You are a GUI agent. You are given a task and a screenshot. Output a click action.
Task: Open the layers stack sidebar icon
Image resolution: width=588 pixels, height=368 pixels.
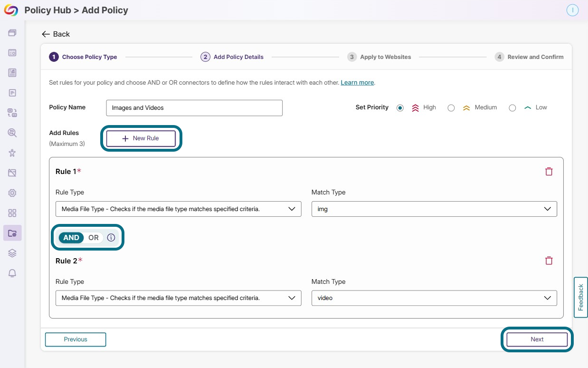tap(12, 253)
